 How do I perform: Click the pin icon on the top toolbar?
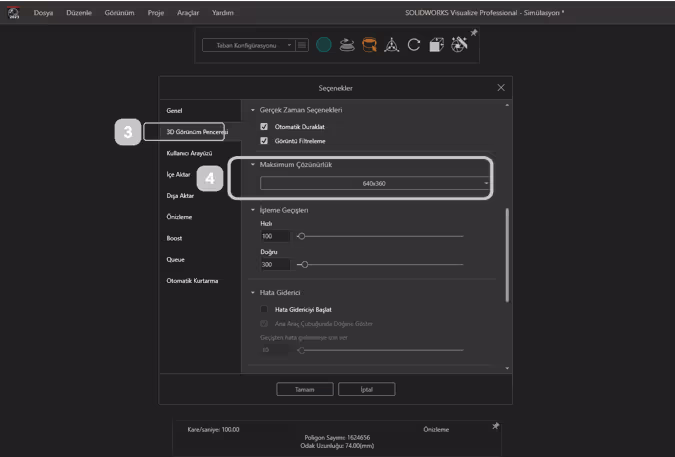[x=474, y=33]
